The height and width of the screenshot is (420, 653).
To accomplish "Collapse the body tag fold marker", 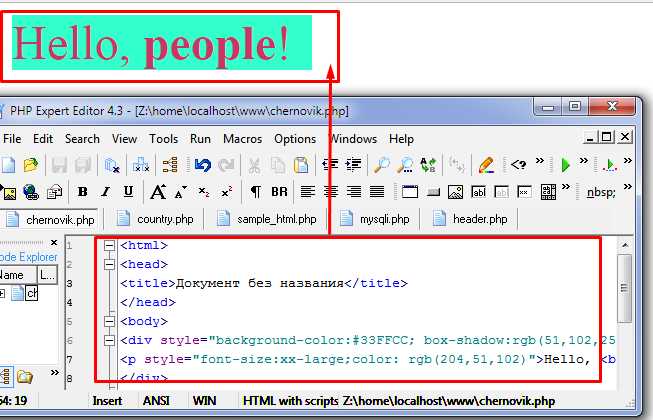I will 109,321.
